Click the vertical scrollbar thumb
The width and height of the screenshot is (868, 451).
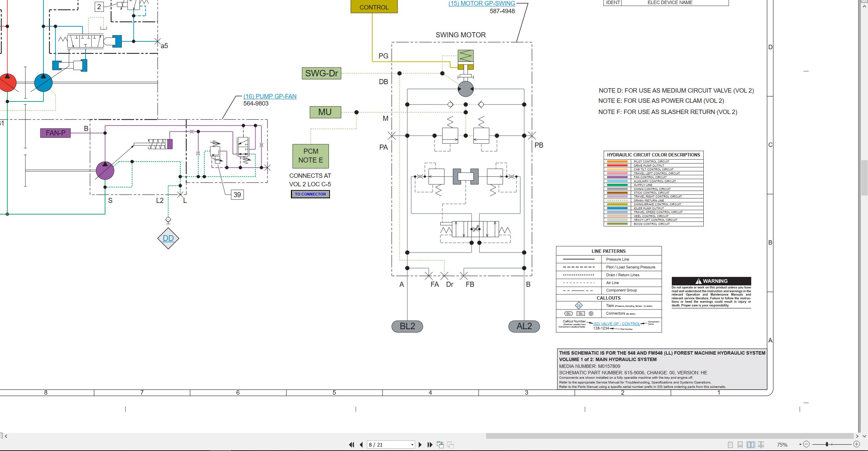(x=865, y=177)
